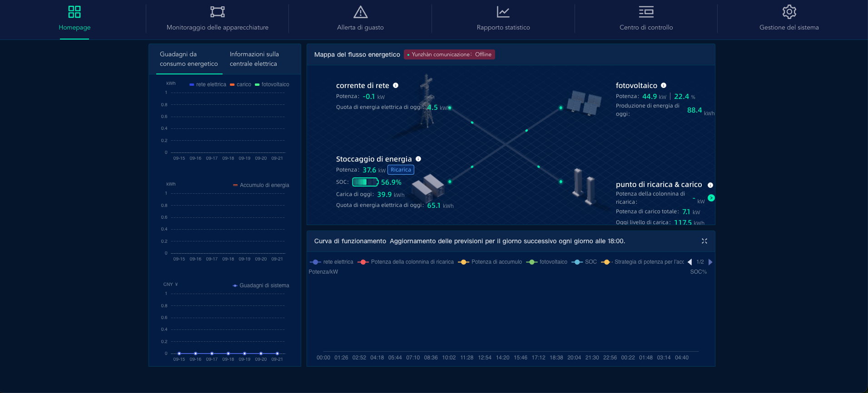Click the green arrow next to charging column power
868x393 pixels.
click(x=711, y=198)
